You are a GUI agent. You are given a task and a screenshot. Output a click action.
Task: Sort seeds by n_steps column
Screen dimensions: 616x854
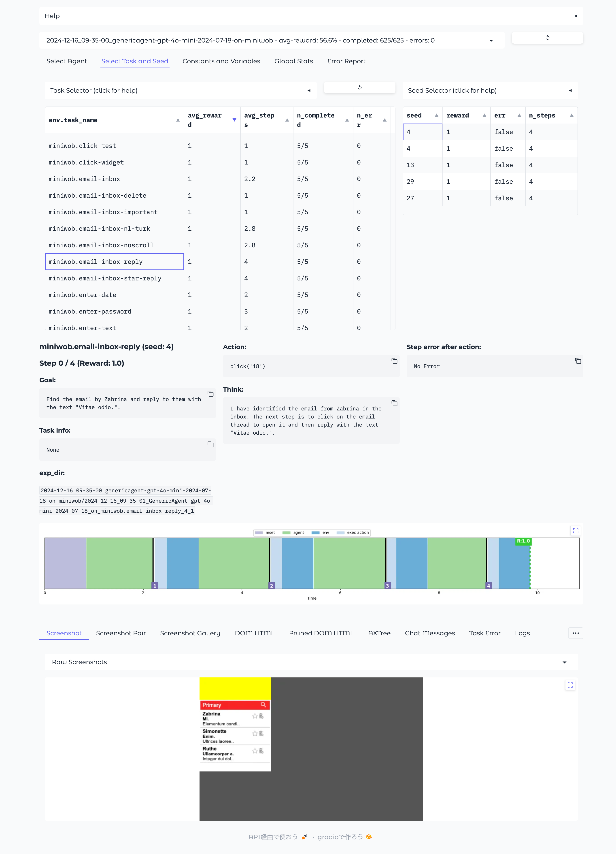pos(571,116)
